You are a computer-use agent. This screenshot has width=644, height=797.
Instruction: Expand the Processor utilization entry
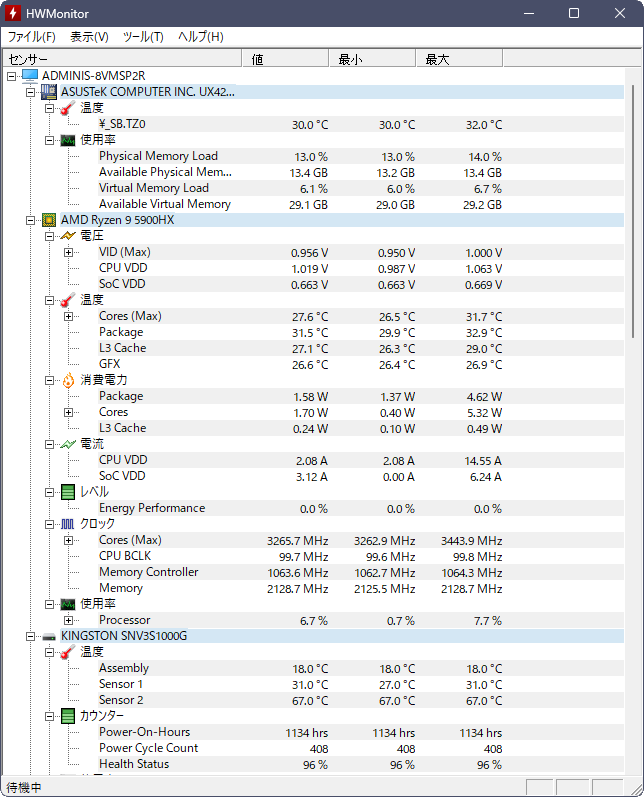(69, 620)
